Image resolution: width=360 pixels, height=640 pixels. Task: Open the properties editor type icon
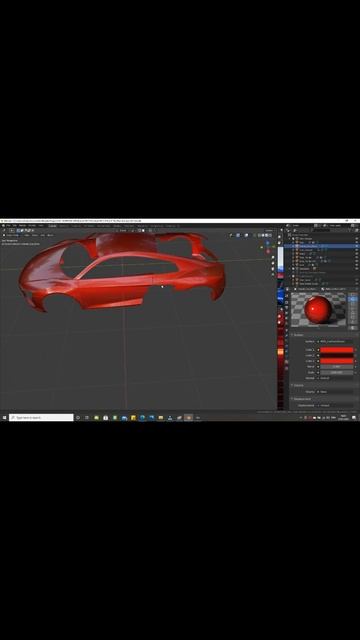click(x=287, y=289)
